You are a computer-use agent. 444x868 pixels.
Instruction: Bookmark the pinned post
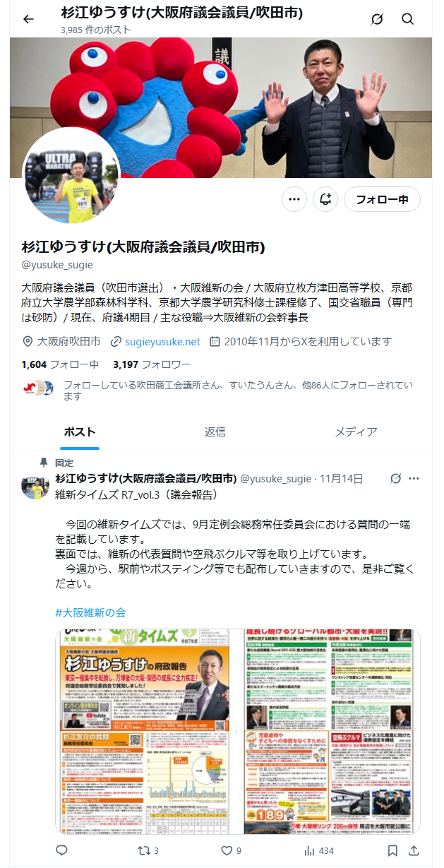click(x=392, y=850)
